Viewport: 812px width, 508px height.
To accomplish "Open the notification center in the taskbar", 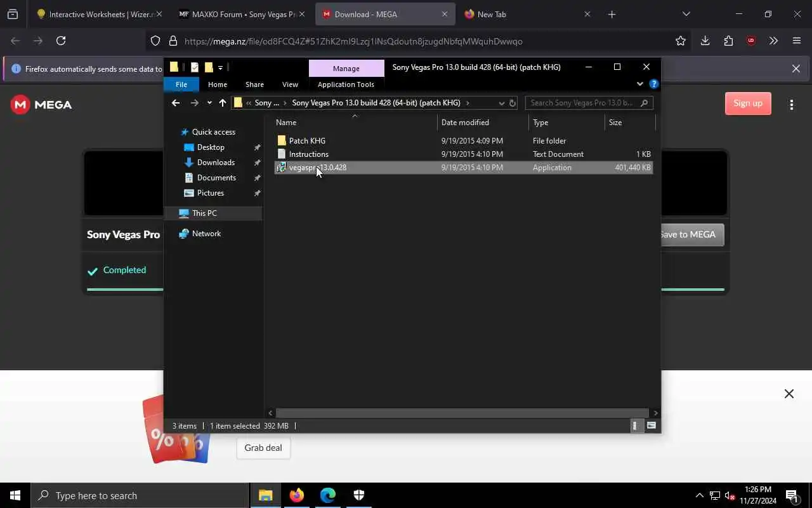I will 792,495.
